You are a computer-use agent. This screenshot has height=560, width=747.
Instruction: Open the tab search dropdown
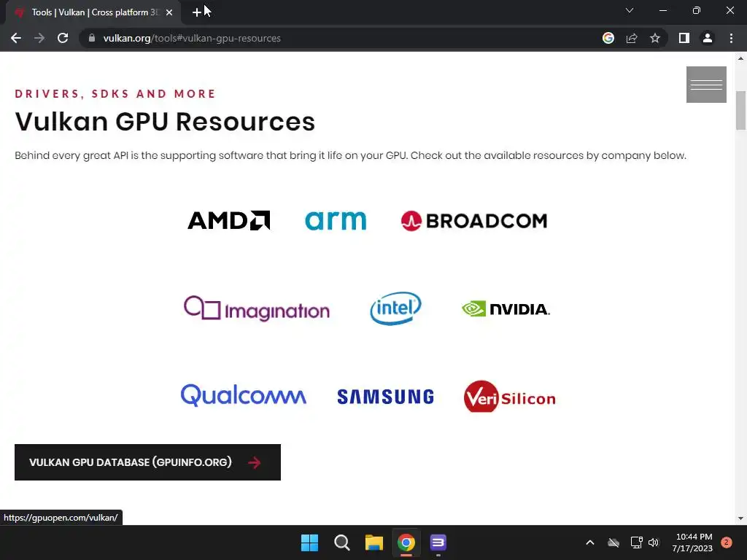(x=630, y=10)
